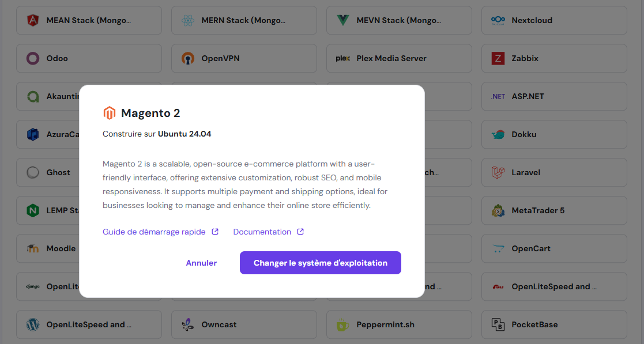Select the OpenCart application tile
This screenshot has height=344, width=644.
(x=553, y=248)
